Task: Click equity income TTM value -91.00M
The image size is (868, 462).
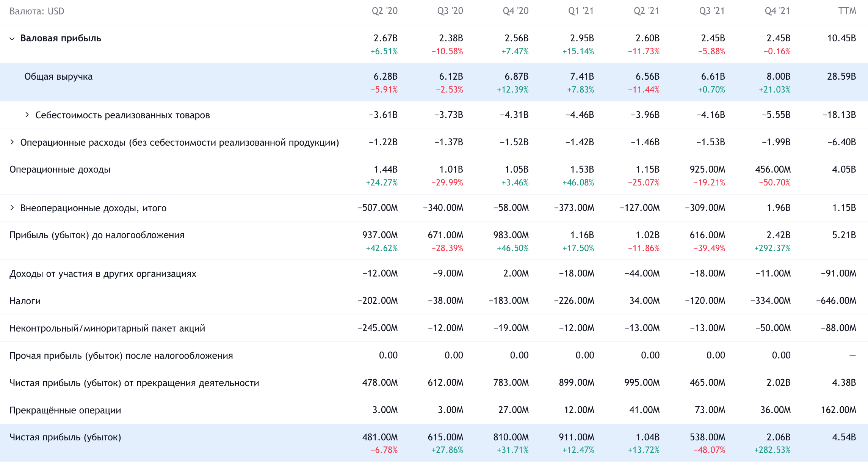Action: click(x=838, y=273)
